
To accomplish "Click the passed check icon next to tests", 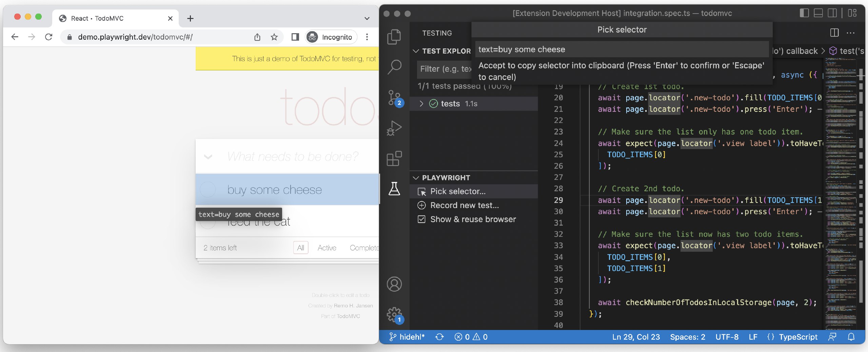I will point(433,104).
